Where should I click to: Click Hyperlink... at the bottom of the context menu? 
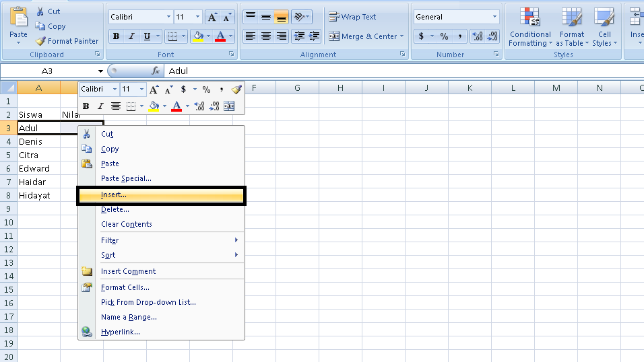tap(121, 332)
